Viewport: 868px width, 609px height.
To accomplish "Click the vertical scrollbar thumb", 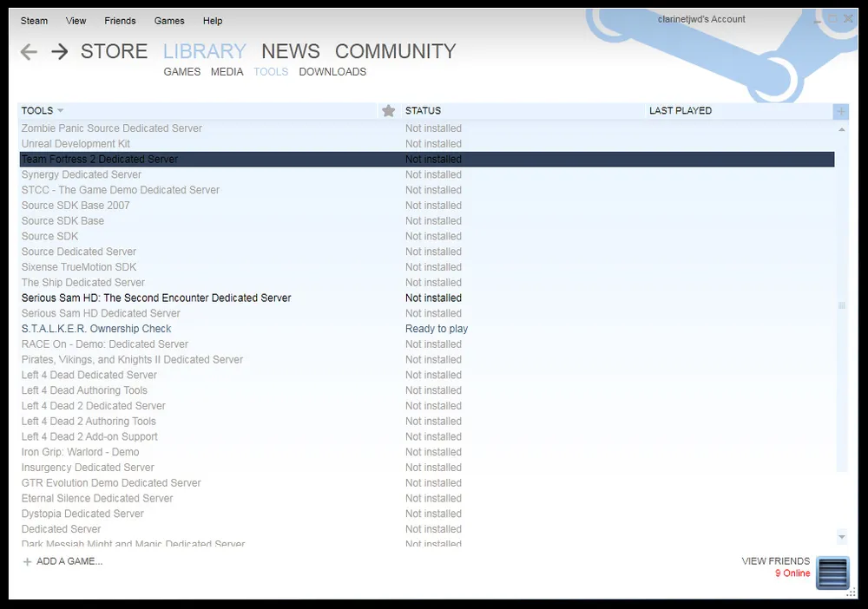I will tap(841, 305).
